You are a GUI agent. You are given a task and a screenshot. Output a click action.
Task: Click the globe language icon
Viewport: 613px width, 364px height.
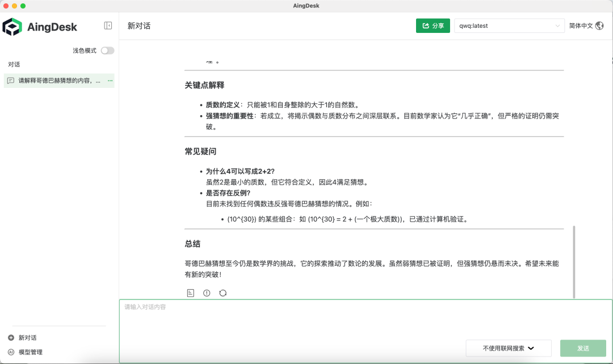599,26
